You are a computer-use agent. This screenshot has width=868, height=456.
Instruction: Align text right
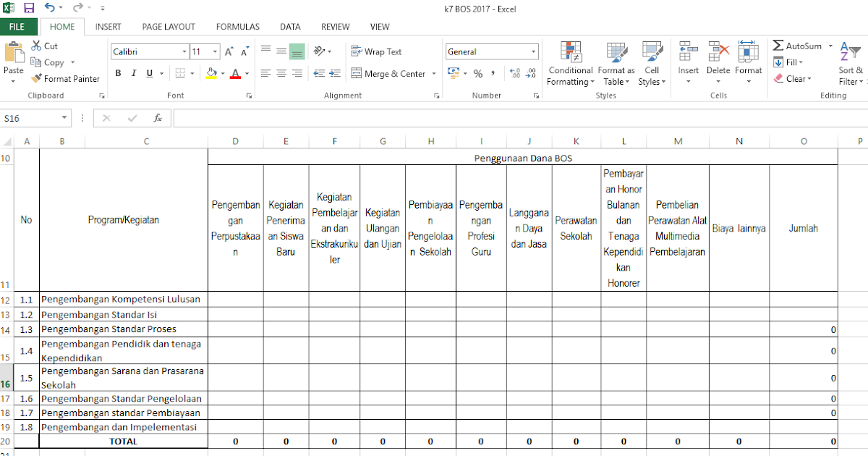click(297, 73)
